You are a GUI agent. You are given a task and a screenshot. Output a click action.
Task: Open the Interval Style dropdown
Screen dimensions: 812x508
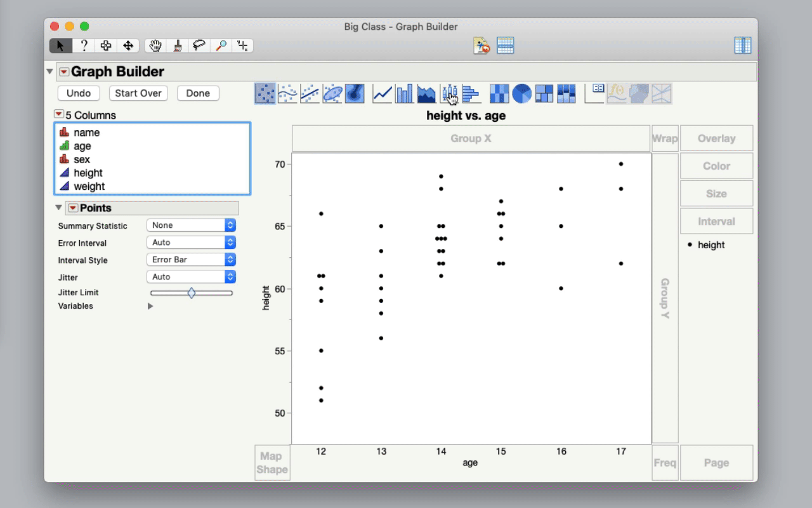[x=191, y=260]
